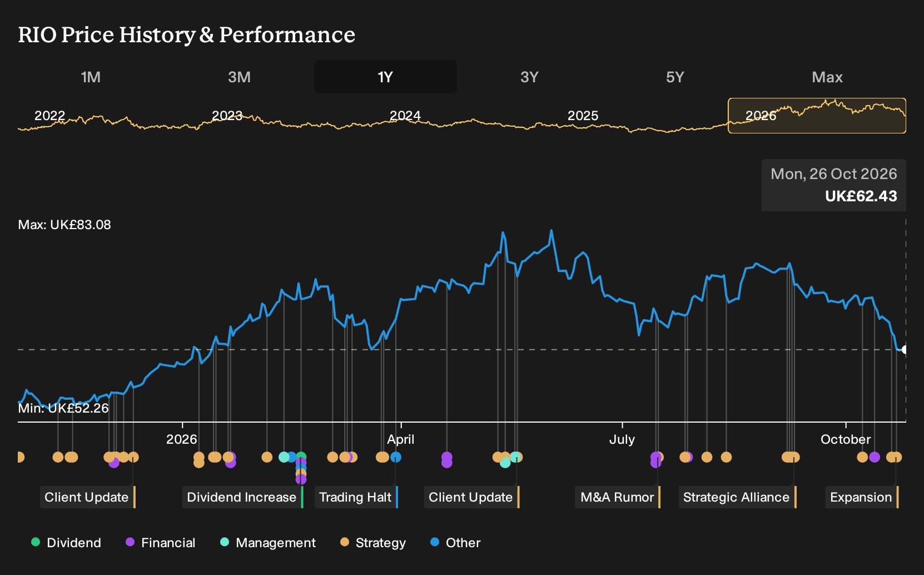Click the Mon, 26 Oct 2026 date

pyautogui.click(x=834, y=174)
